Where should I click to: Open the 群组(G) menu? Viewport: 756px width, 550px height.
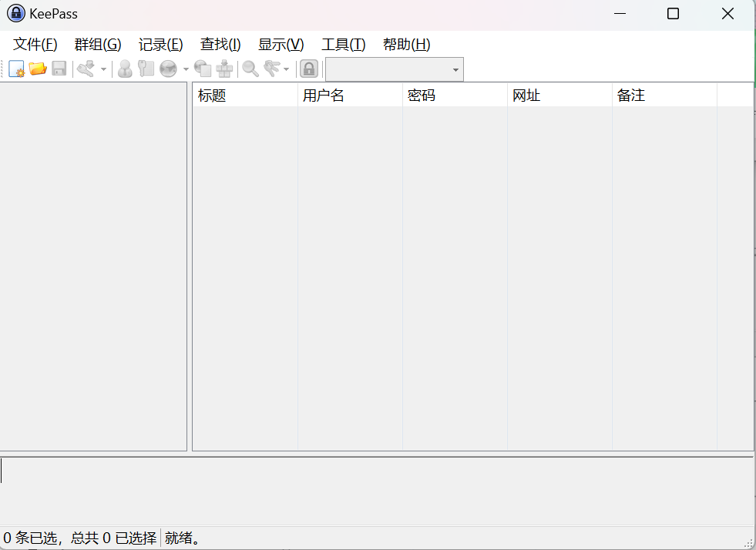pyautogui.click(x=98, y=45)
